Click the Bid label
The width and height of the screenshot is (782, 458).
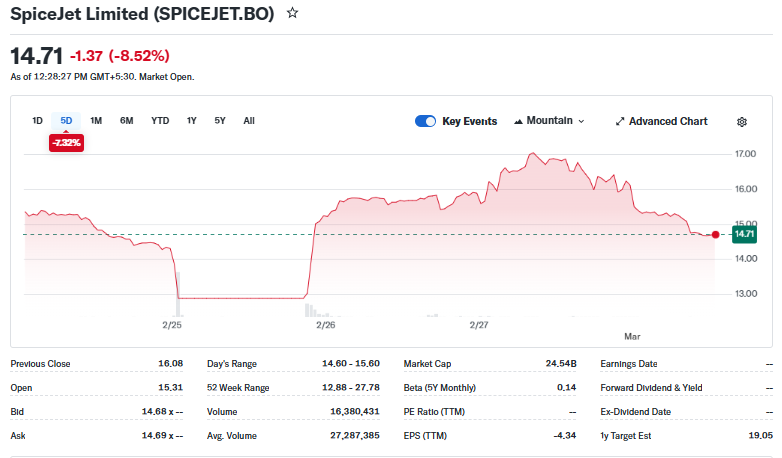pyautogui.click(x=17, y=412)
